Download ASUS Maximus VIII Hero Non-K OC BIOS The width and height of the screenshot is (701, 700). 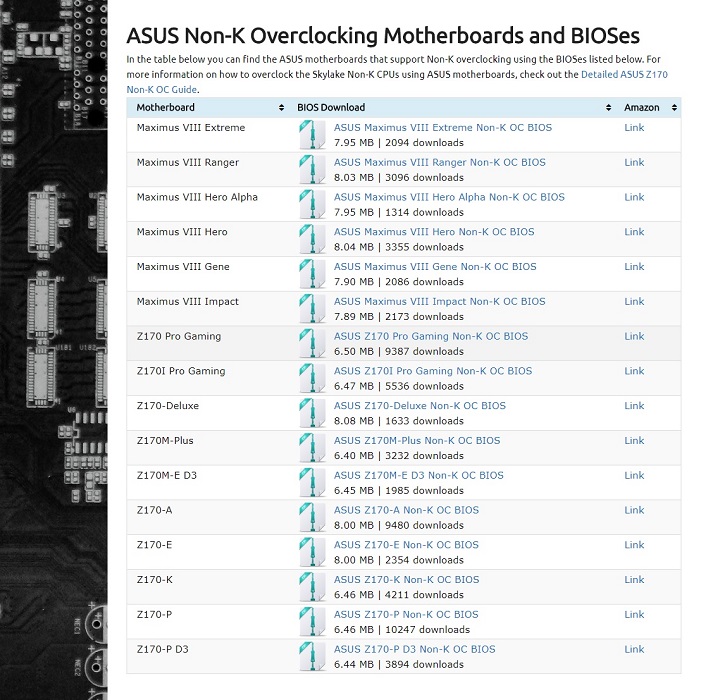tap(434, 232)
